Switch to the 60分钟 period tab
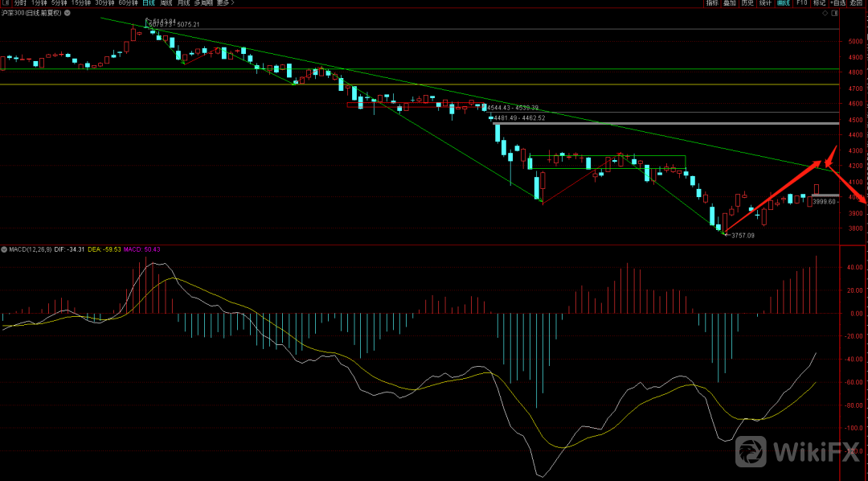Image resolution: width=868 pixels, height=481 pixels. [129, 3]
